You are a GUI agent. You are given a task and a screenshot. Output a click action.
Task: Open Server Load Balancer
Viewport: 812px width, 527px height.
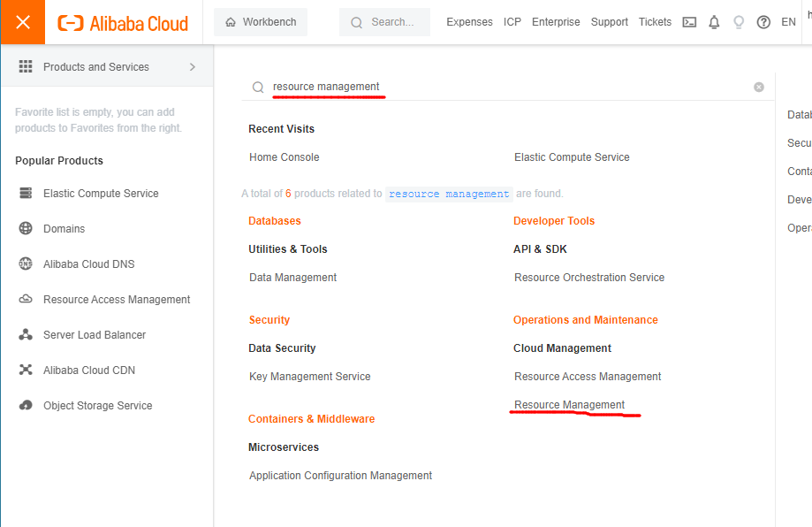(95, 335)
